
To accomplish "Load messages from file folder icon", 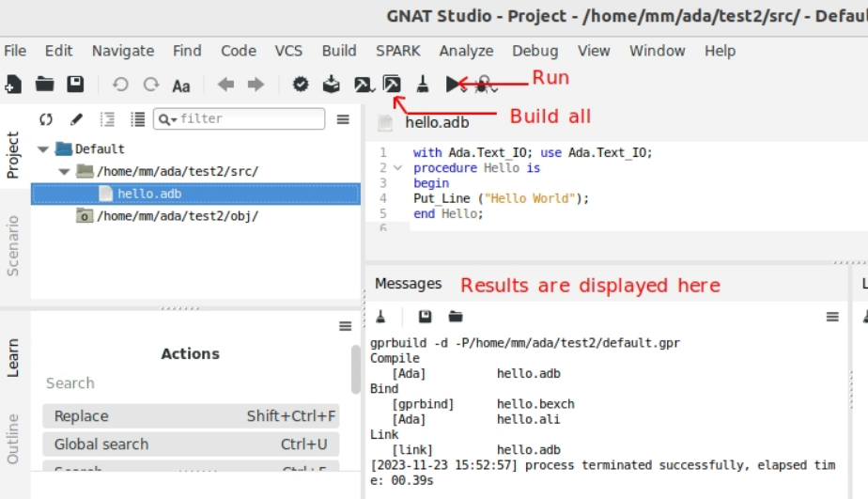I will pos(456,317).
